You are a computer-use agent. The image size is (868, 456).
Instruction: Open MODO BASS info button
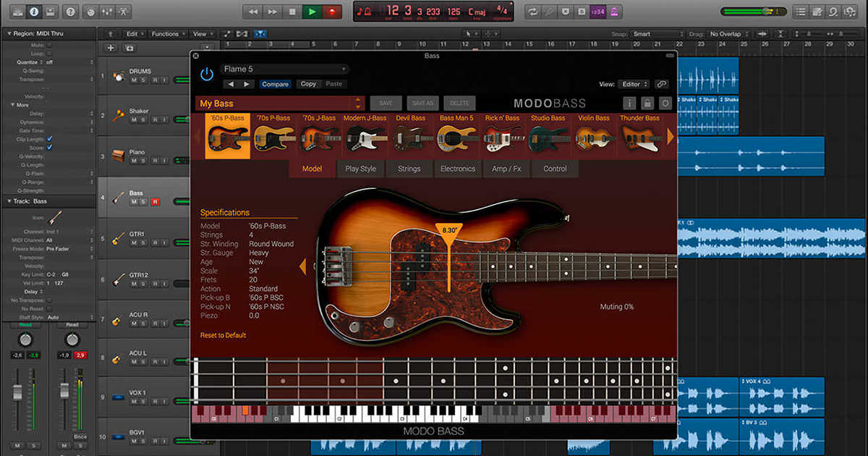[630, 104]
